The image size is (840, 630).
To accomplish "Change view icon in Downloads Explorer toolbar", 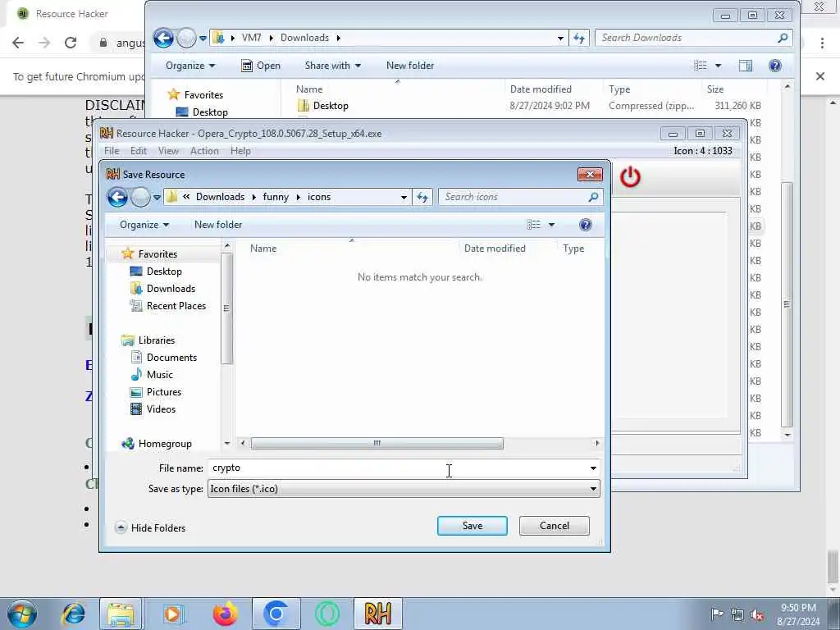I will click(x=701, y=66).
